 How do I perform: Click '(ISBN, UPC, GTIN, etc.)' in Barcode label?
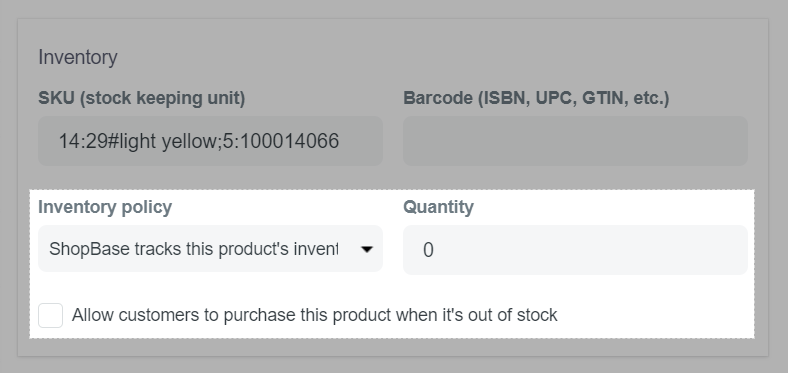573,98
